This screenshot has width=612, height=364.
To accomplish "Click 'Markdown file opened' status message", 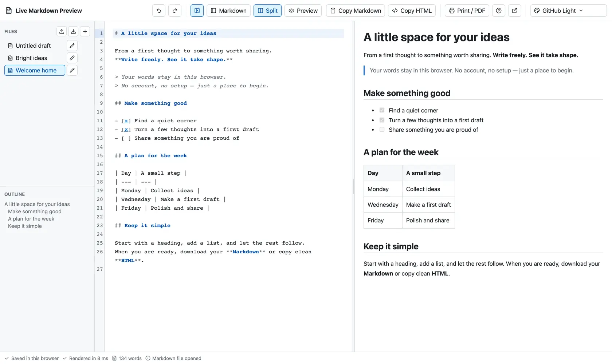I will [173, 358].
